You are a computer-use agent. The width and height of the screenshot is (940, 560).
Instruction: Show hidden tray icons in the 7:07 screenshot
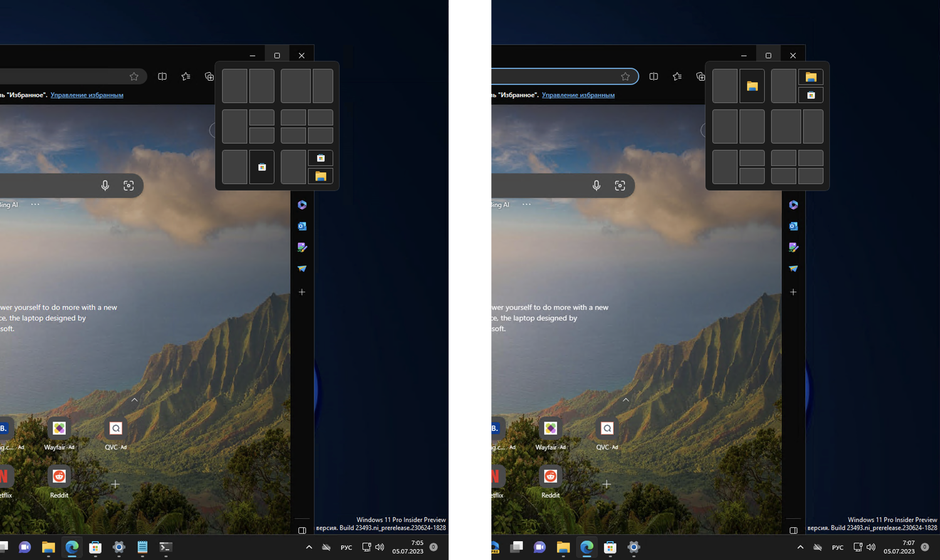(800, 547)
